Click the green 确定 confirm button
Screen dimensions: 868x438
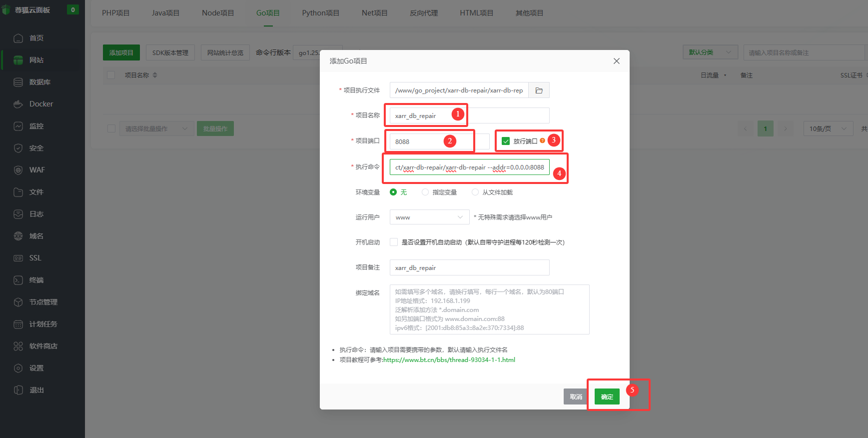click(x=607, y=396)
